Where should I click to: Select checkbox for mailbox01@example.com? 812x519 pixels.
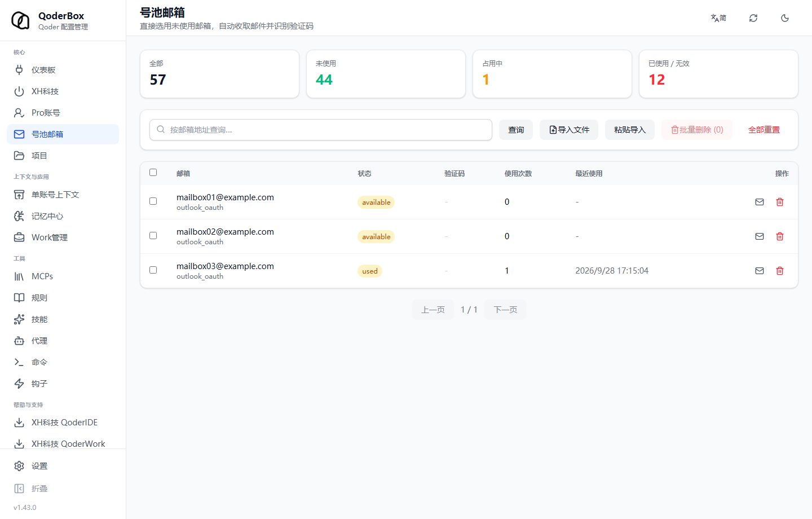[x=153, y=201]
